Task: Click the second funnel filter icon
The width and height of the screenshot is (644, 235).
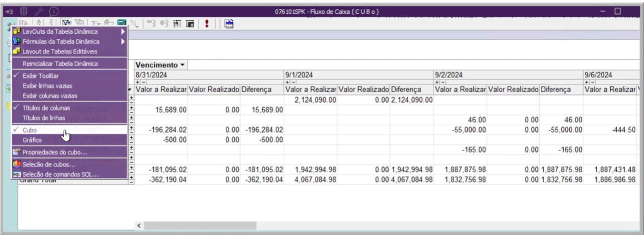Action: 79,22
